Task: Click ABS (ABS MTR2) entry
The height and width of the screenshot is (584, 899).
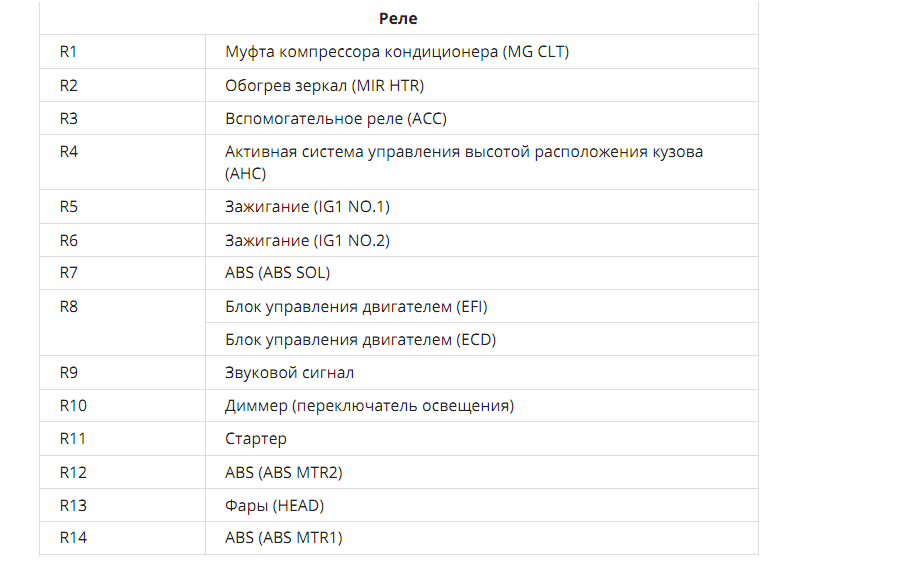Action: pyautogui.click(x=283, y=472)
